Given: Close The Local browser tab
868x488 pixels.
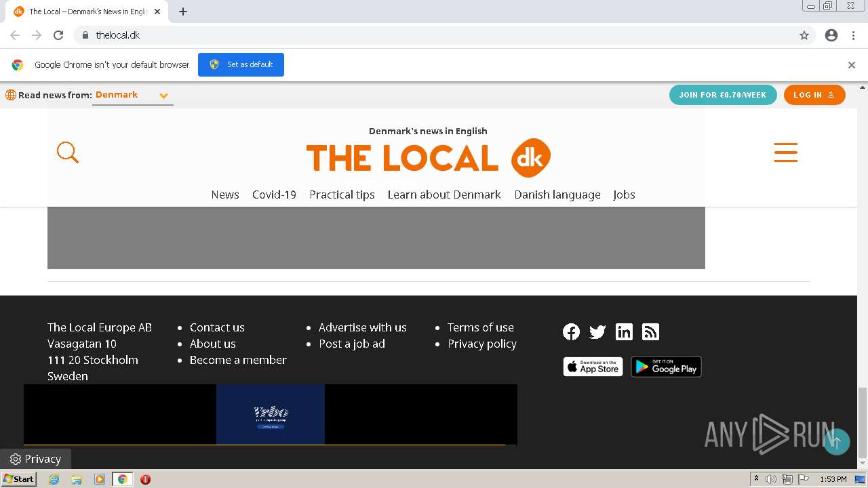Looking at the screenshot, I should [x=157, y=12].
